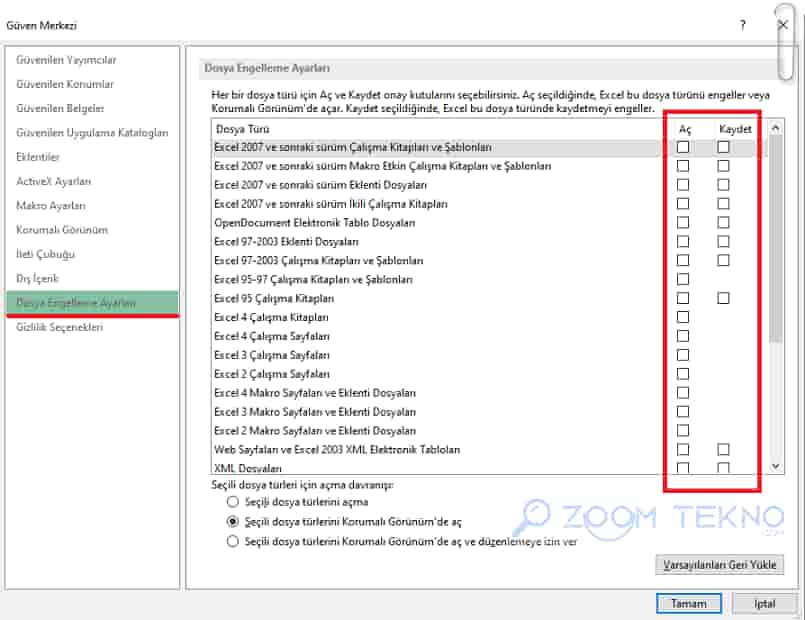Open Eklentiler section
The image size is (805, 620).
38,157
